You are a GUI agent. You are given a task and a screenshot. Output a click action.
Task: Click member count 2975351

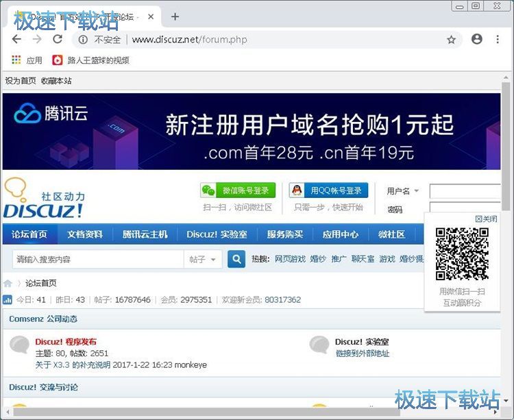(x=196, y=300)
